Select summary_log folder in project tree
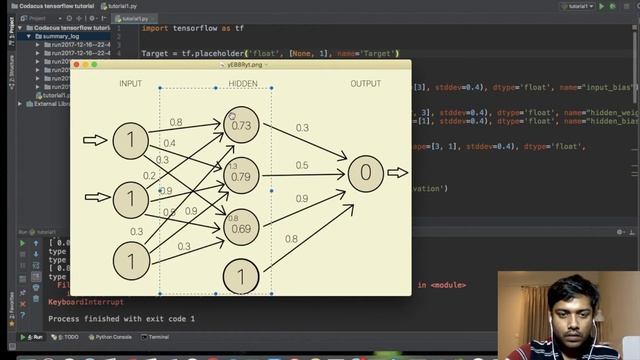 57,36
